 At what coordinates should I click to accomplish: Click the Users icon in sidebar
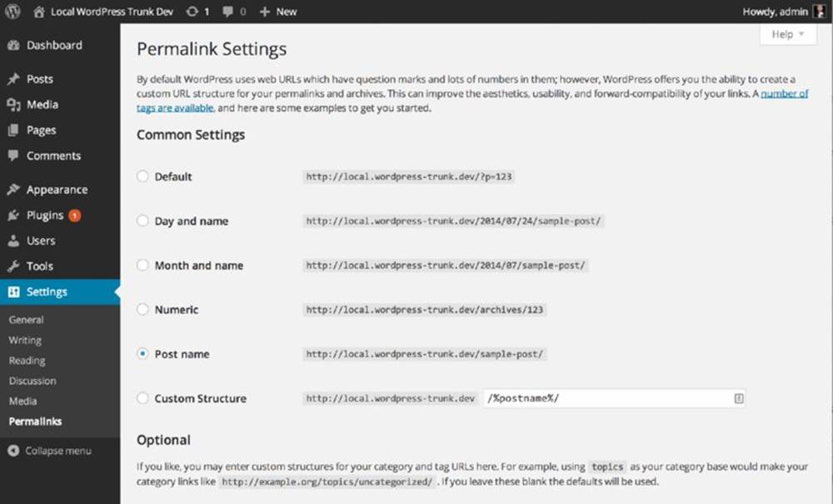pos(14,241)
